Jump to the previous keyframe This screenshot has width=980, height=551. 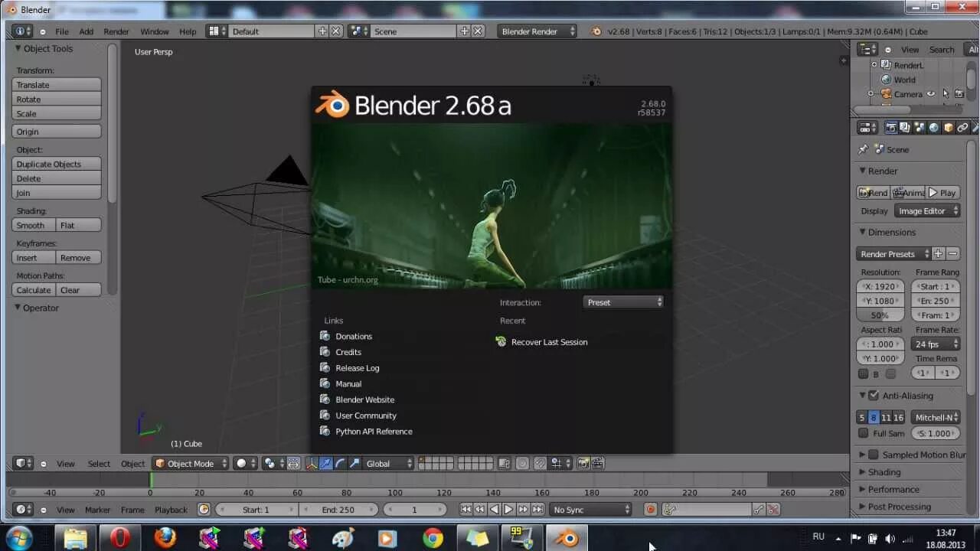click(479, 510)
